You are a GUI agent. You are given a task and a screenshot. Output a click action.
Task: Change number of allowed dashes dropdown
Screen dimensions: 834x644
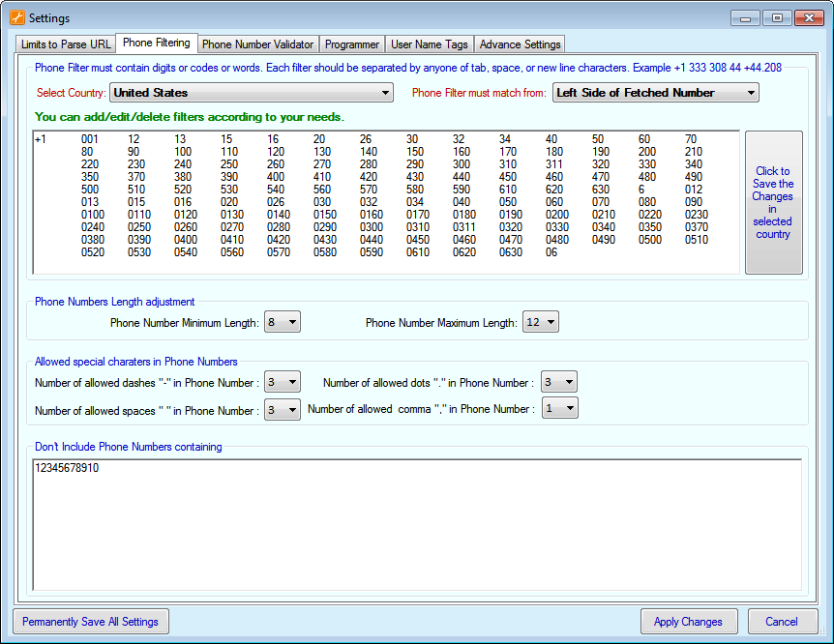(283, 383)
